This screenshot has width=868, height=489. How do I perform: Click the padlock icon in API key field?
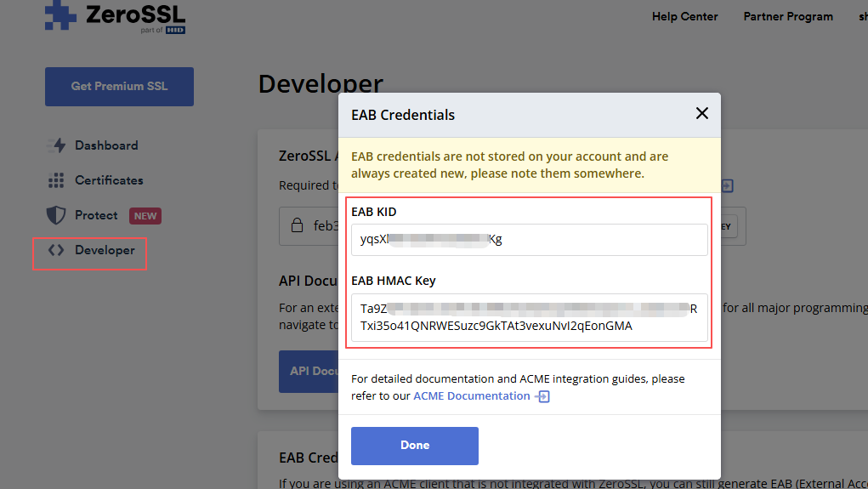[x=297, y=226]
